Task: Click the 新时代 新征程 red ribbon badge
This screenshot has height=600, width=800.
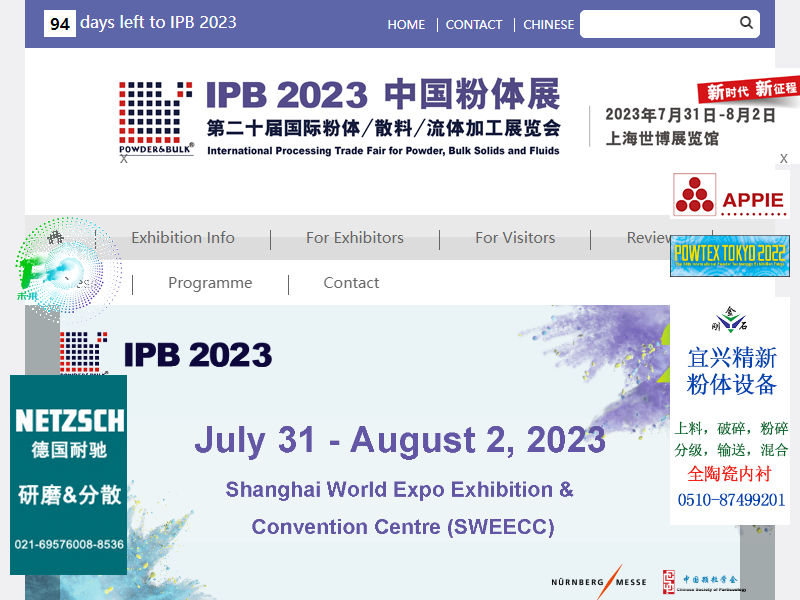Action: tap(749, 90)
